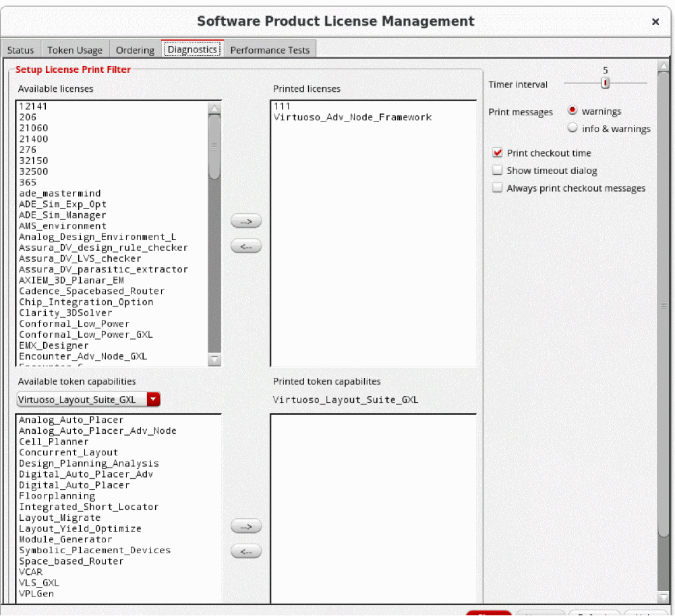
Task: Click the add arrow button for licenses
Action: pos(245,222)
